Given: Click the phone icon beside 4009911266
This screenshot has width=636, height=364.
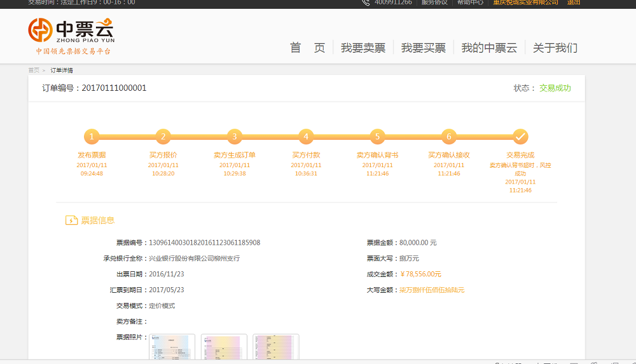Looking at the screenshot, I should click(x=366, y=3).
